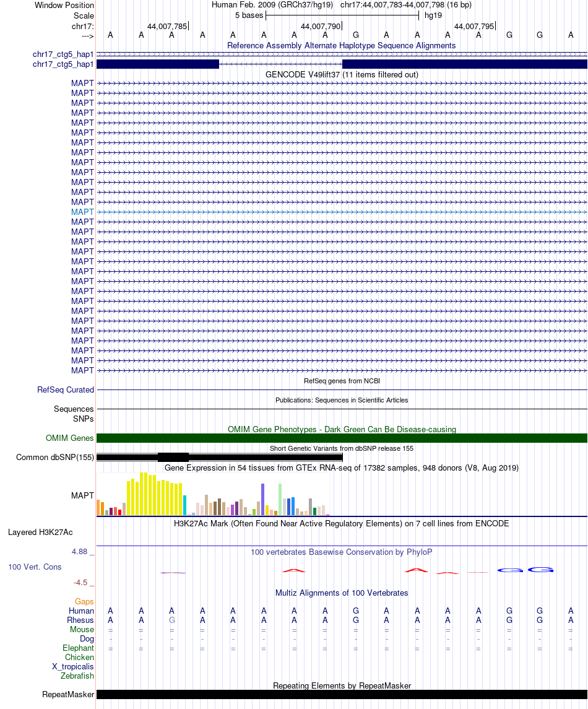Open 'Multiz Alignments of 100 Vertebrates' title
The width and height of the screenshot is (588, 709).
[342, 593]
